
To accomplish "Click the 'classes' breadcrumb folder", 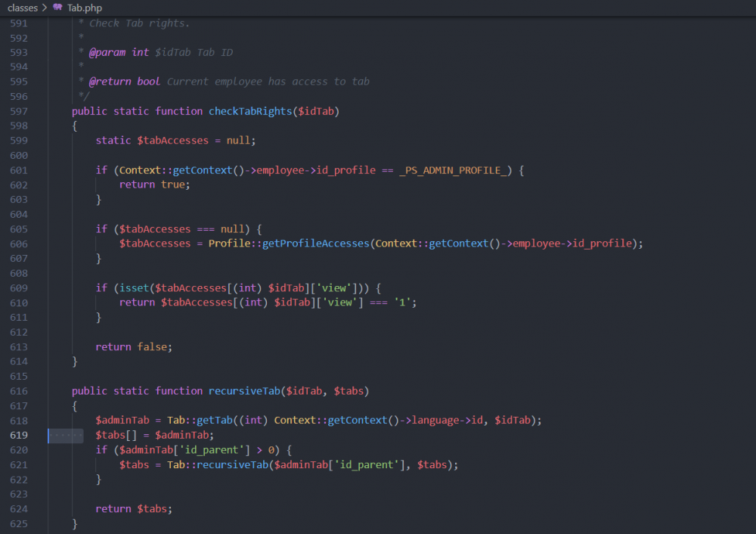I will pos(23,8).
